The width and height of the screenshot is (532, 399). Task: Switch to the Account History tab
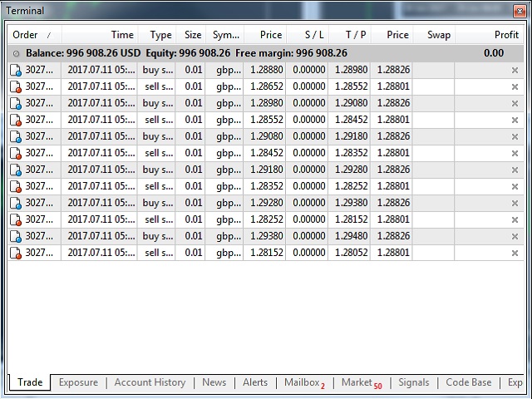[x=150, y=382]
